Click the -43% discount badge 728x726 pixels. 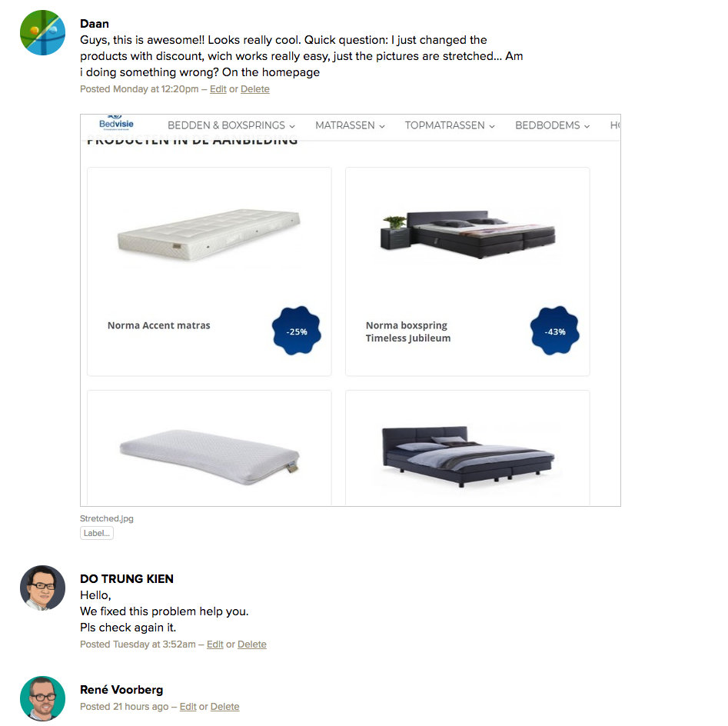pos(555,331)
